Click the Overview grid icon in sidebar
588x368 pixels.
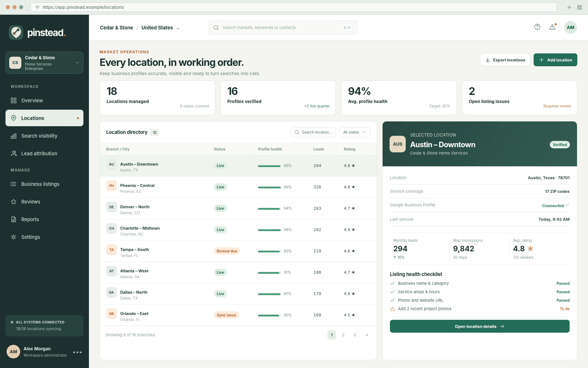[x=14, y=100]
